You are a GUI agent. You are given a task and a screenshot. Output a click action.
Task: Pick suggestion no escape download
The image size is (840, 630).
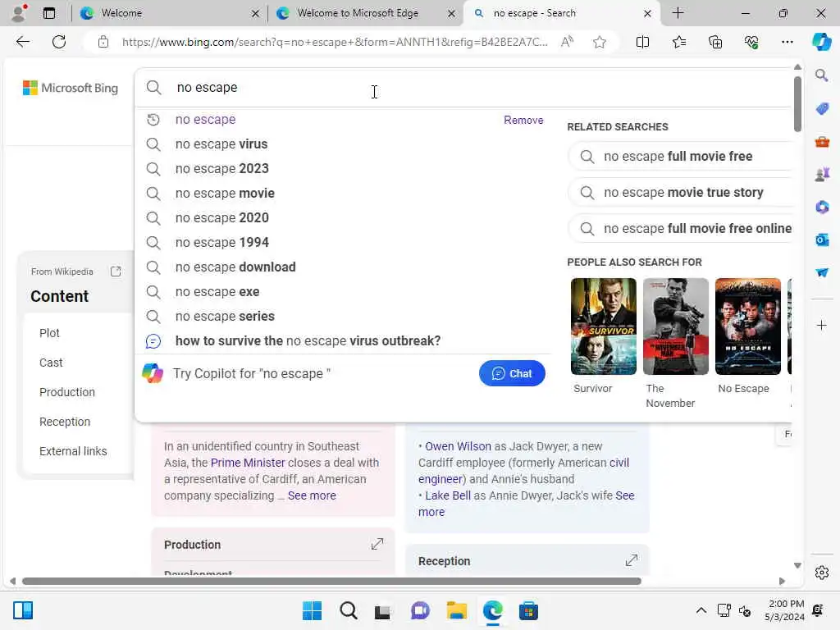pyautogui.click(x=343, y=267)
